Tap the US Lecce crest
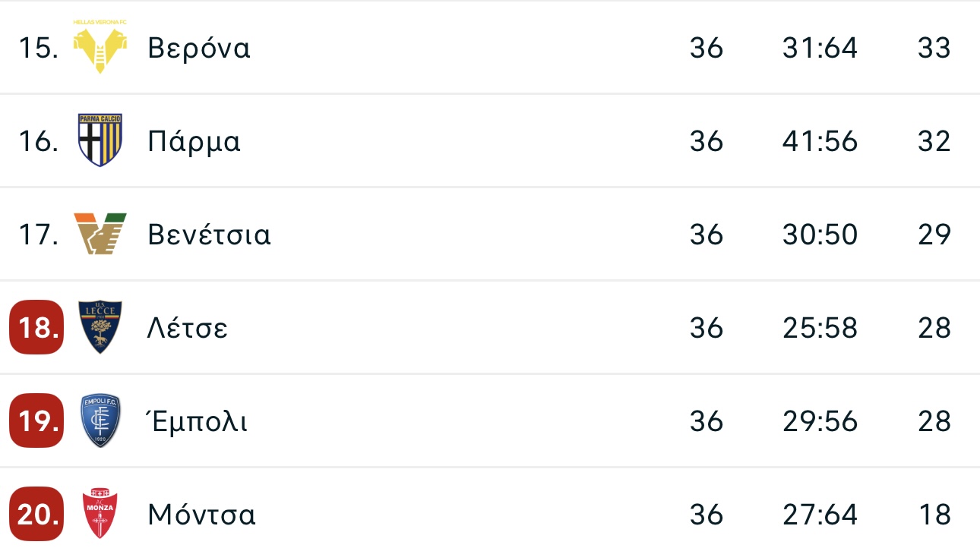The width and height of the screenshot is (980, 548). point(100,327)
